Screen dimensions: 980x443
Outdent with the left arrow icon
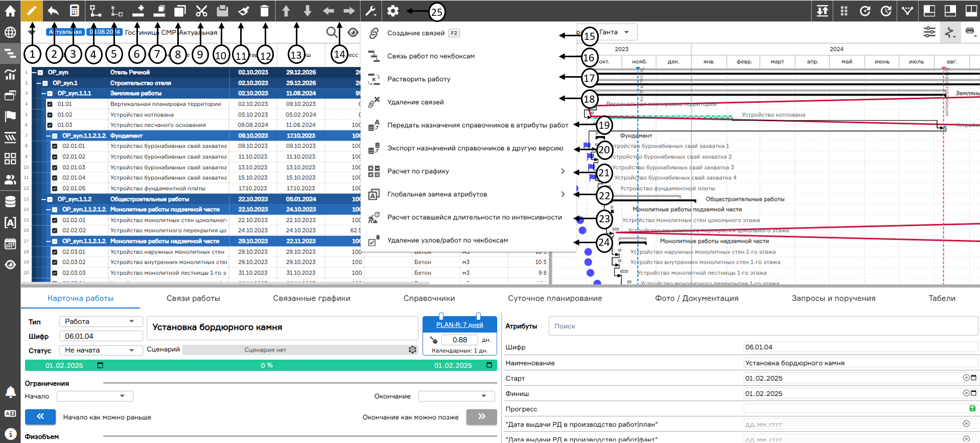click(x=328, y=11)
